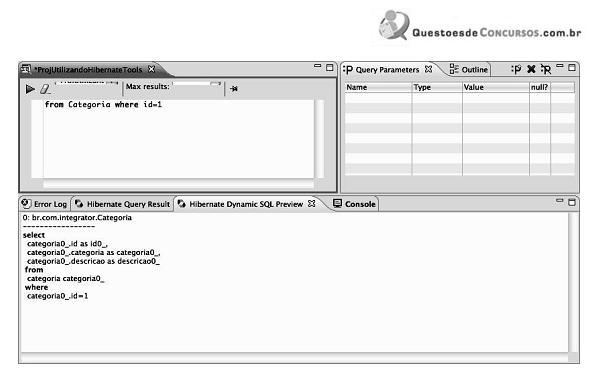Open the console configuration dropdown
592x369 pixels.
[87, 83]
